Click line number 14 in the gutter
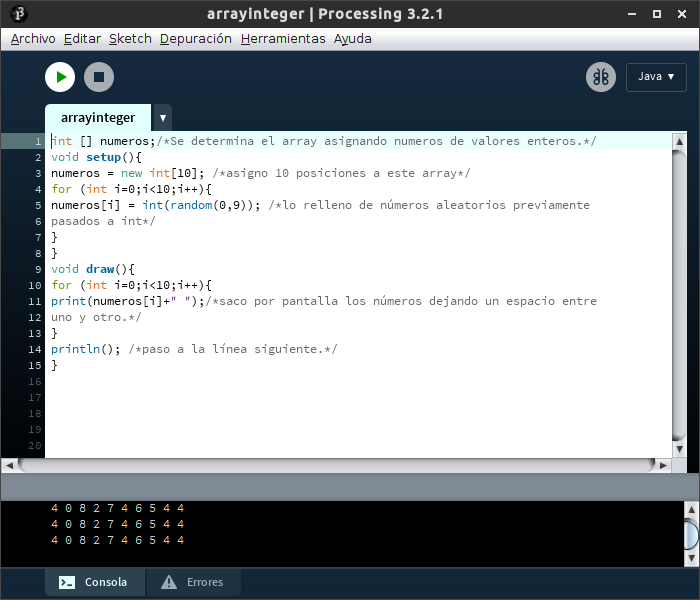This screenshot has width=700, height=600. coord(35,350)
